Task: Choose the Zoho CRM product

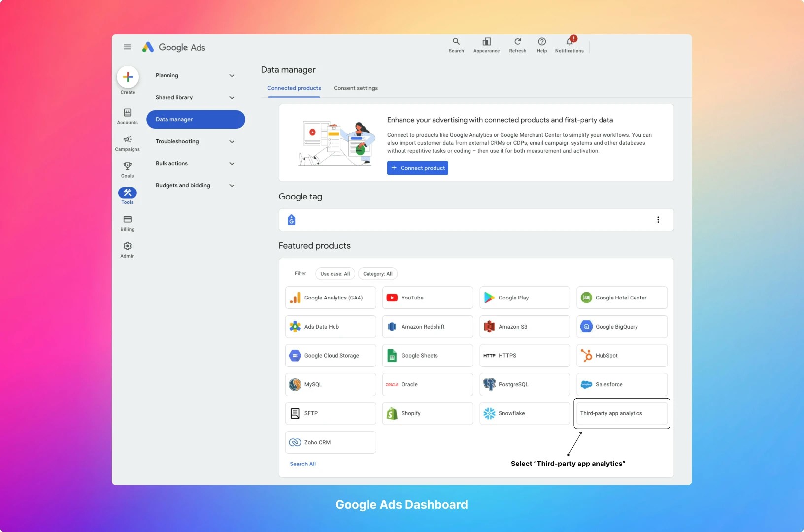Action: click(x=331, y=442)
